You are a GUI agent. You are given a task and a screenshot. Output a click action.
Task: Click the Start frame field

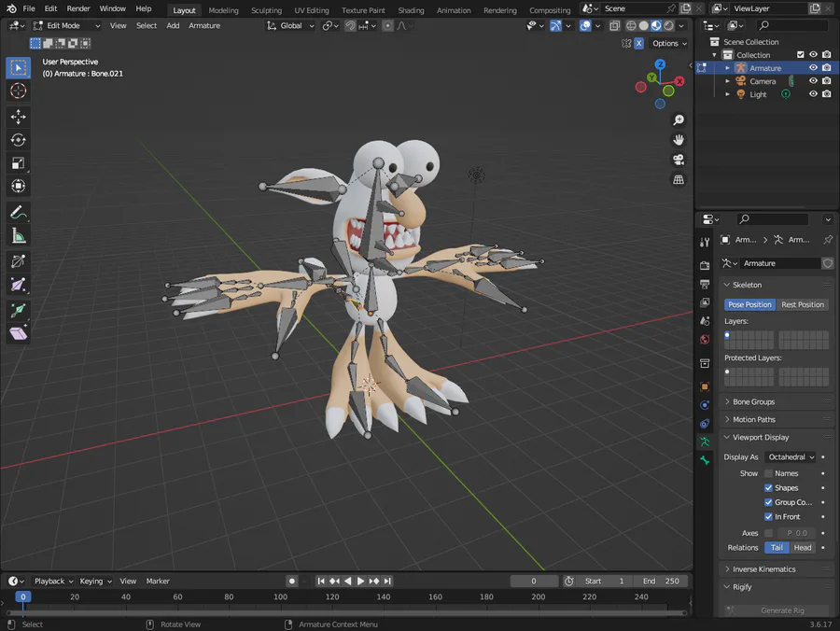point(604,582)
